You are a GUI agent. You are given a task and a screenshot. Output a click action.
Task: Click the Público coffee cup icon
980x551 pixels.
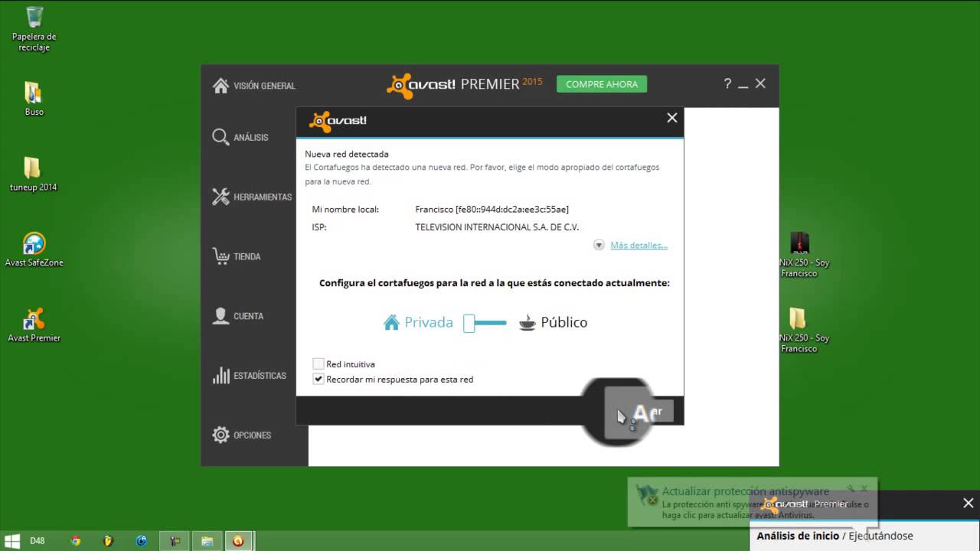528,322
